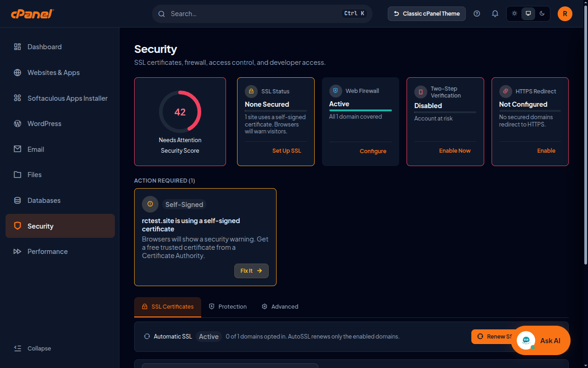The image size is (588, 368).
Task: Switch to the Protection tab
Action: tap(228, 307)
